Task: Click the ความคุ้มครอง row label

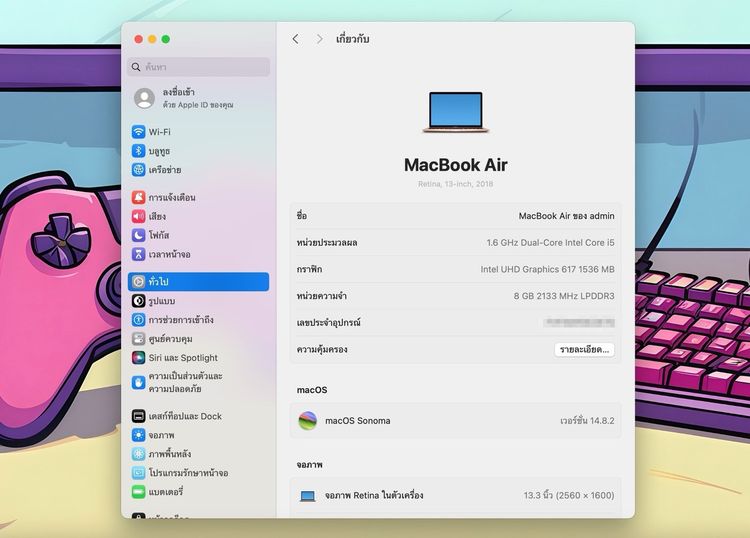Action: click(x=322, y=350)
